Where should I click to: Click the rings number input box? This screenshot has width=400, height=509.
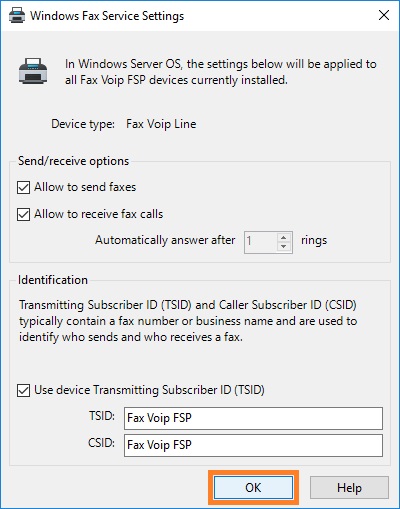(261, 242)
